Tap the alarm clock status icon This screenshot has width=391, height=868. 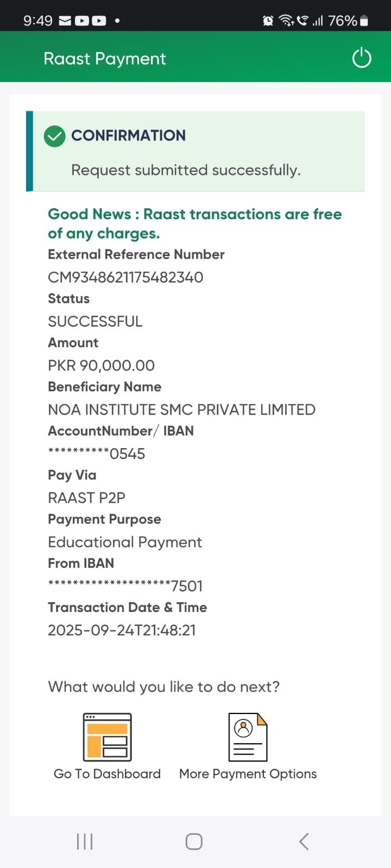click(x=268, y=21)
